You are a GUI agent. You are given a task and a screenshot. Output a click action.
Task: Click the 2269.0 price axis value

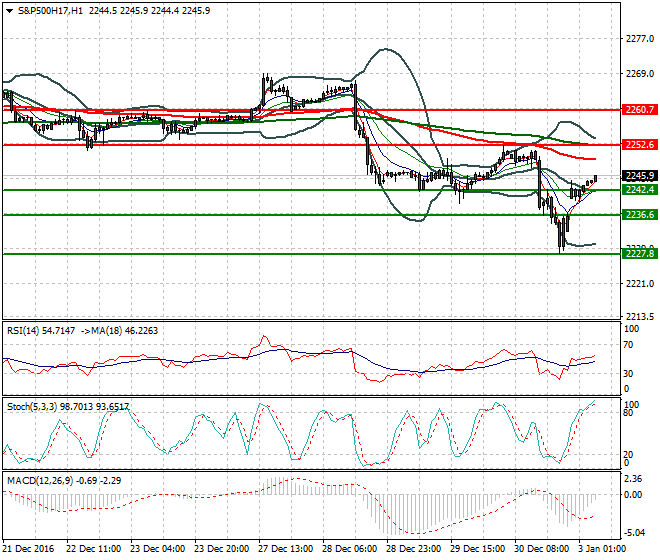click(640, 74)
